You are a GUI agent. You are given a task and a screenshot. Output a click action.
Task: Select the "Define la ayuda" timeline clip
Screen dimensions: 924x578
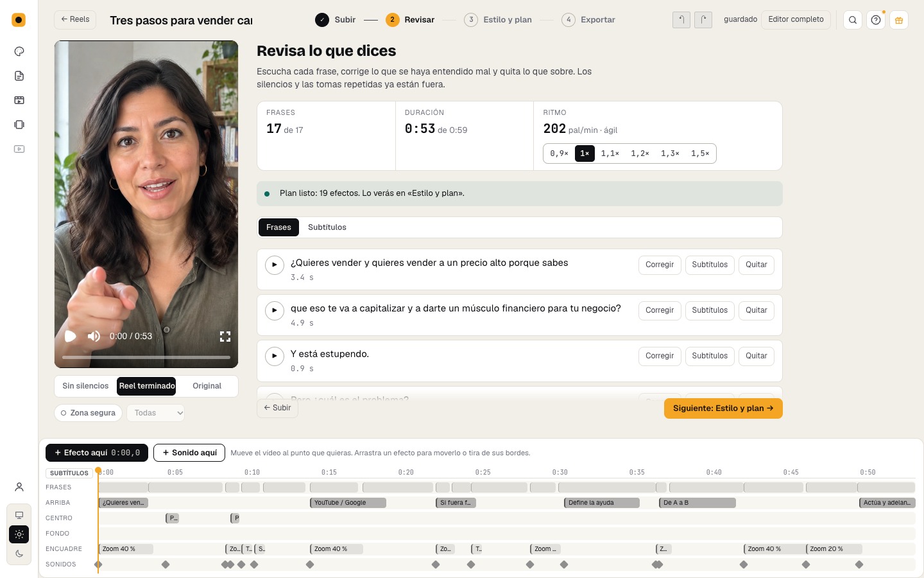[602, 503]
